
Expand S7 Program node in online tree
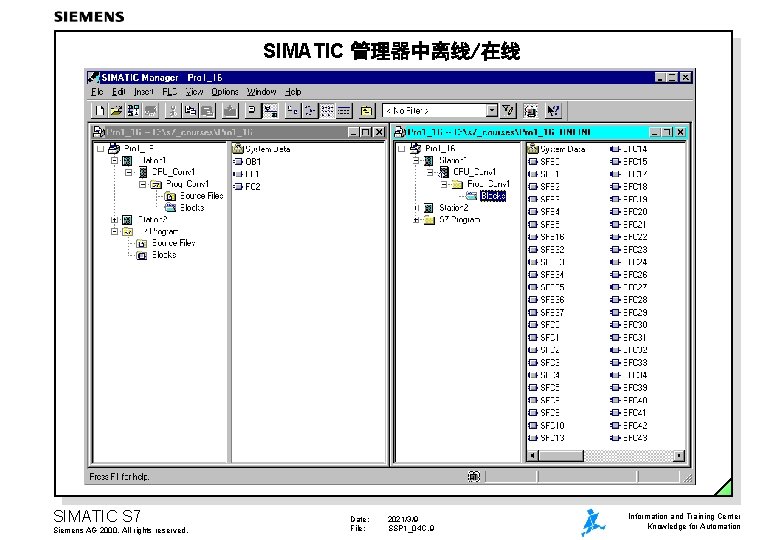416,219
